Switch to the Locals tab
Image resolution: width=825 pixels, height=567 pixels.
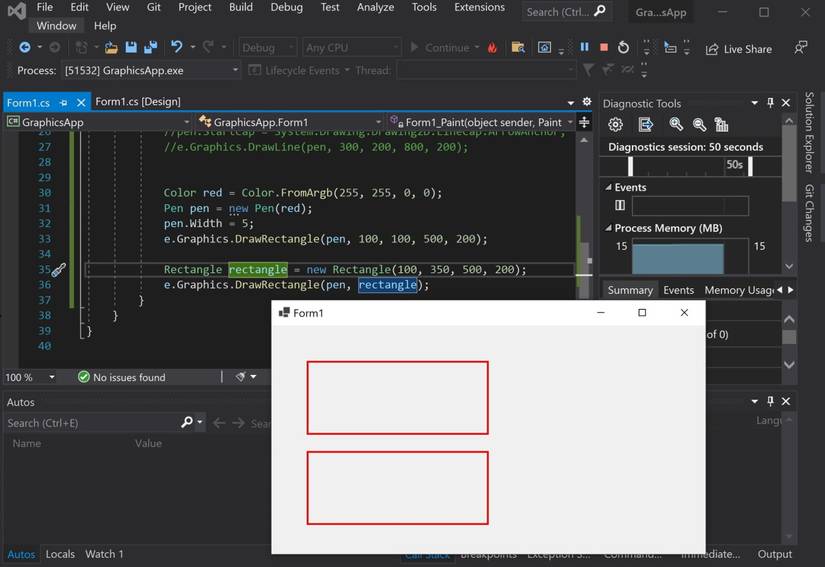point(60,554)
